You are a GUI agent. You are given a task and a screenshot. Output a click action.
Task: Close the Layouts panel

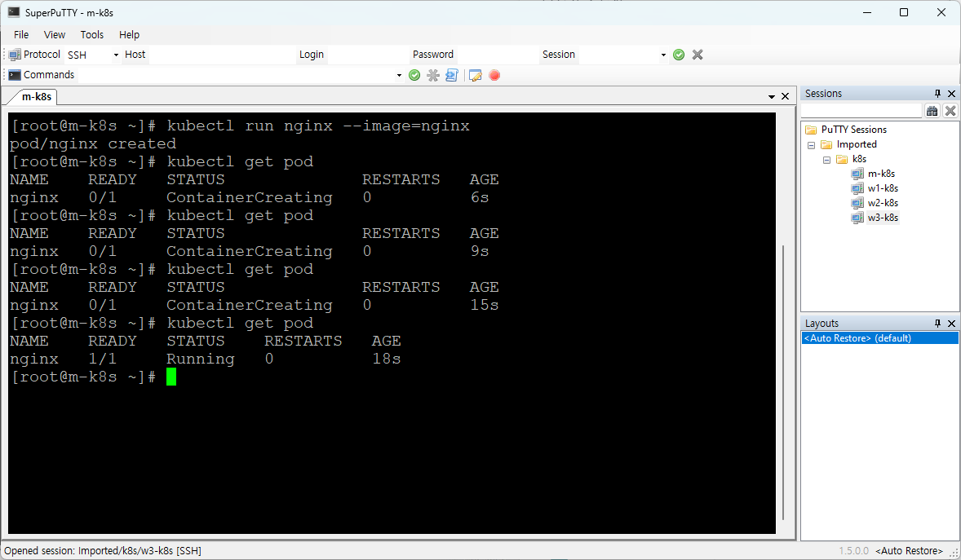click(952, 323)
